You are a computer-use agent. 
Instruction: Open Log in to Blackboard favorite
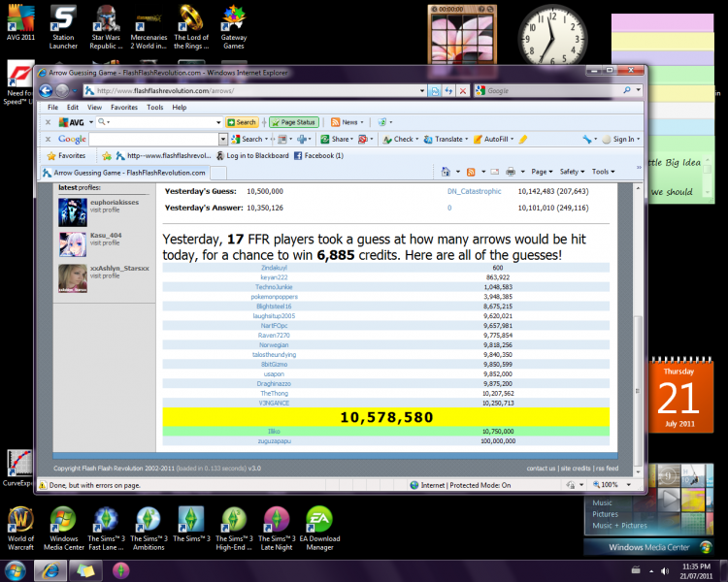coord(253,156)
